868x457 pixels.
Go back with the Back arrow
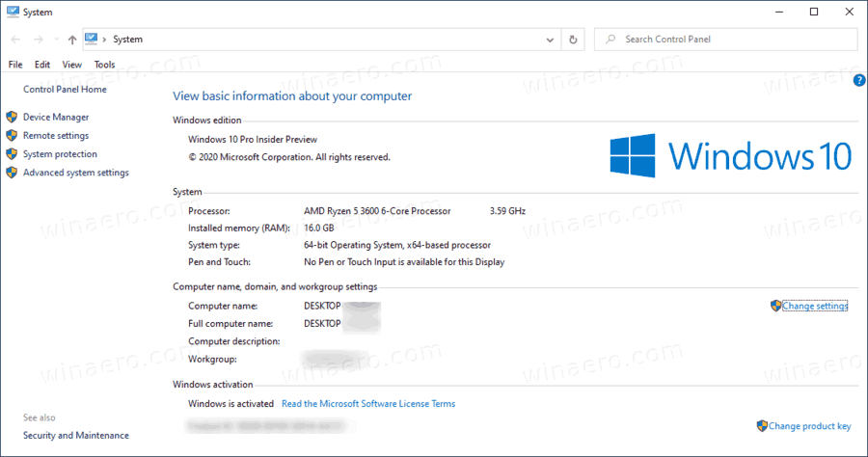click(15, 40)
